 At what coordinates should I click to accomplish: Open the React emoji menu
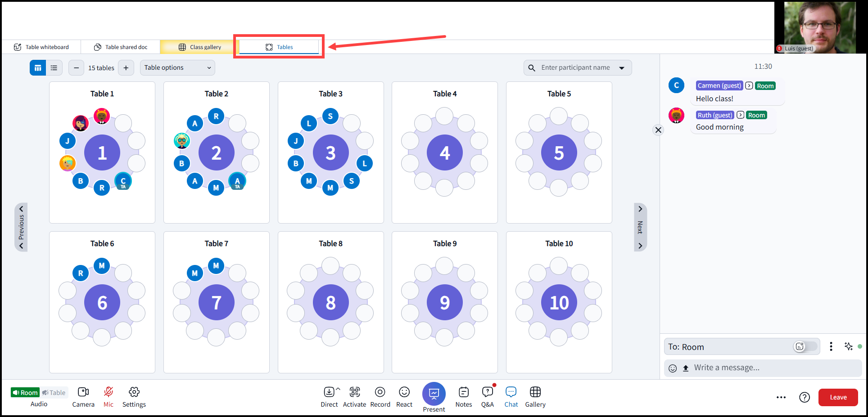404,397
